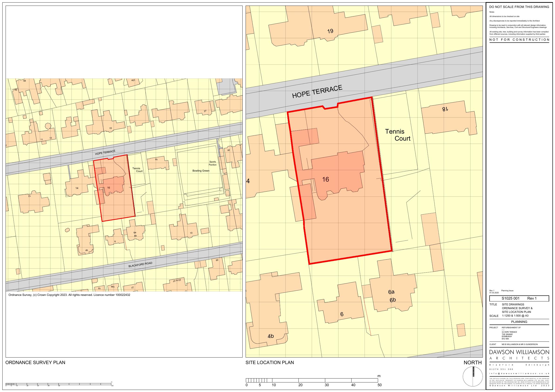Click the Bowling Green label on survey plan
This screenshot has width=555, height=392.
click(x=201, y=171)
